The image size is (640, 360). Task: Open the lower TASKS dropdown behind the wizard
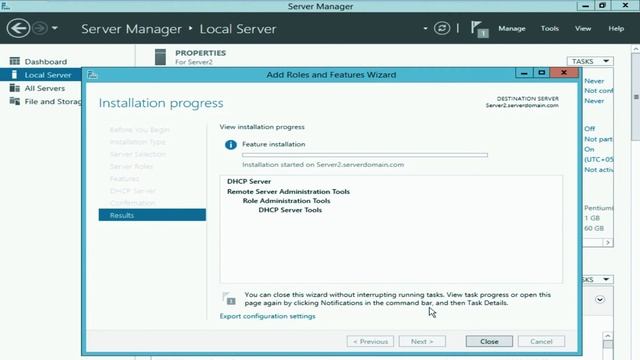coord(598,280)
